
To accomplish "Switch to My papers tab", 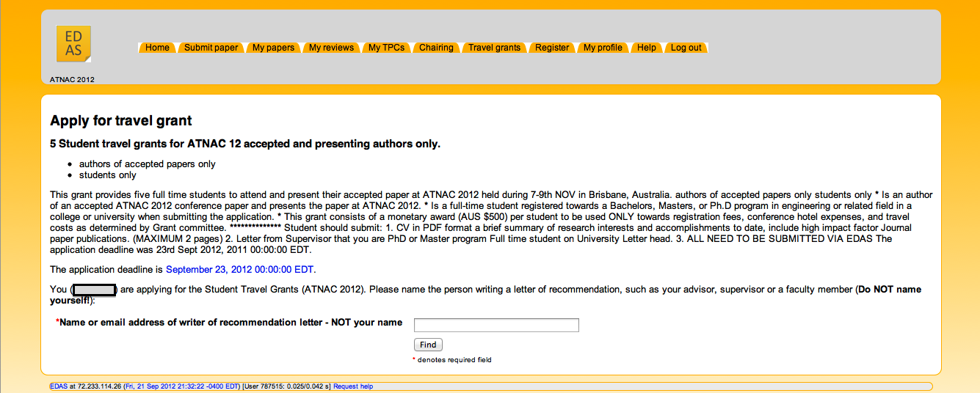I will pyautogui.click(x=273, y=48).
